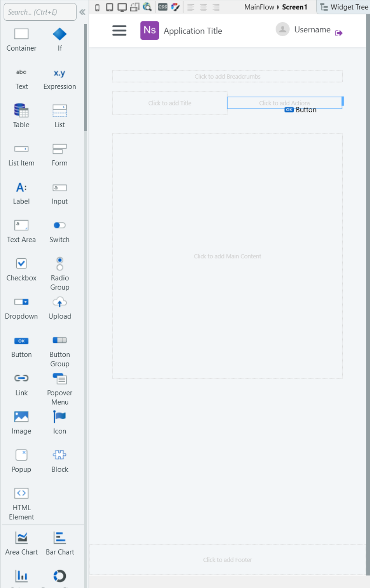Align content center
Image resolution: width=370 pixels, height=588 pixels.
(203, 7)
